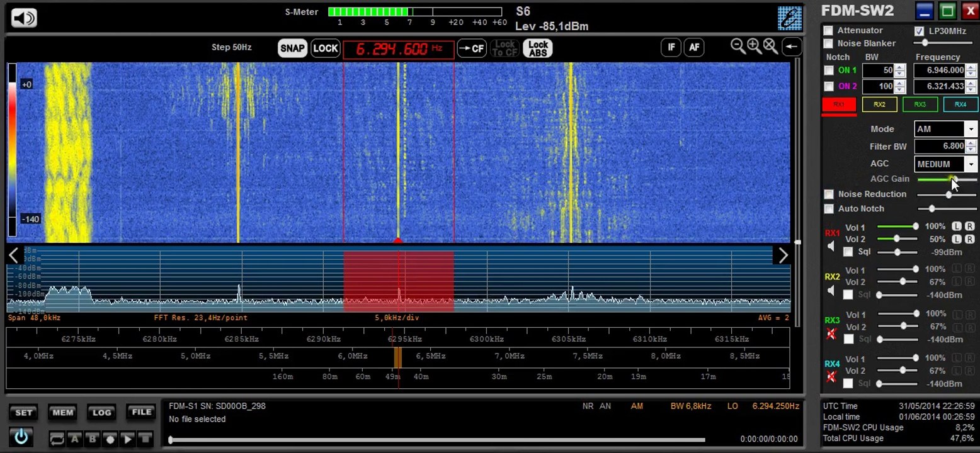Click the zoom reset magnifier icon

[770, 46]
